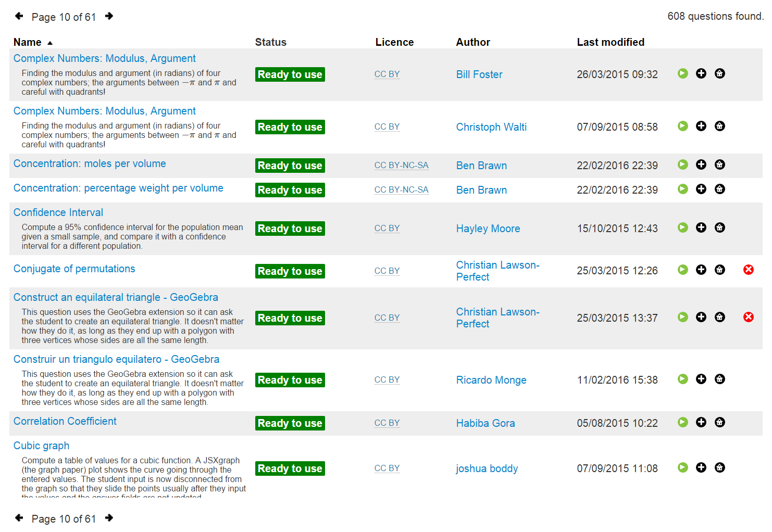
Task: Sort by Last modified column header
Action: pos(610,42)
